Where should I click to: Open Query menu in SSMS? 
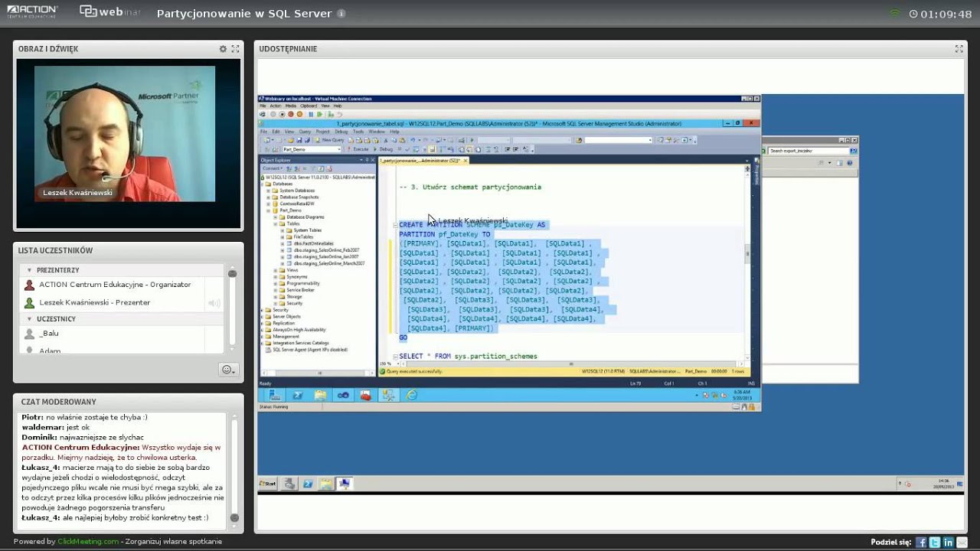point(305,132)
